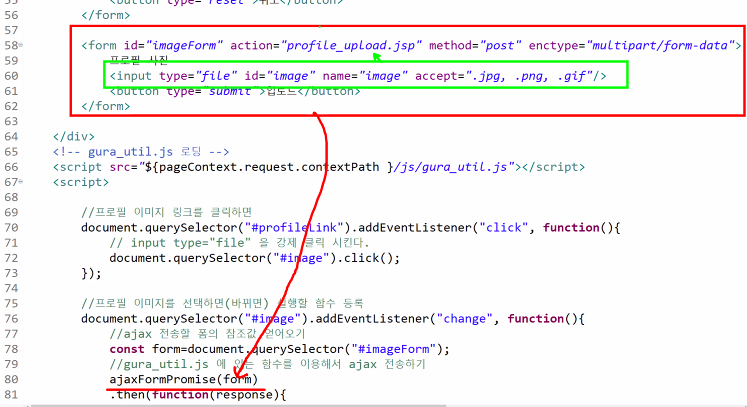Click line number 74 in the gutter
The width and height of the screenshot is (747, 407).
[x=11, y=288]
